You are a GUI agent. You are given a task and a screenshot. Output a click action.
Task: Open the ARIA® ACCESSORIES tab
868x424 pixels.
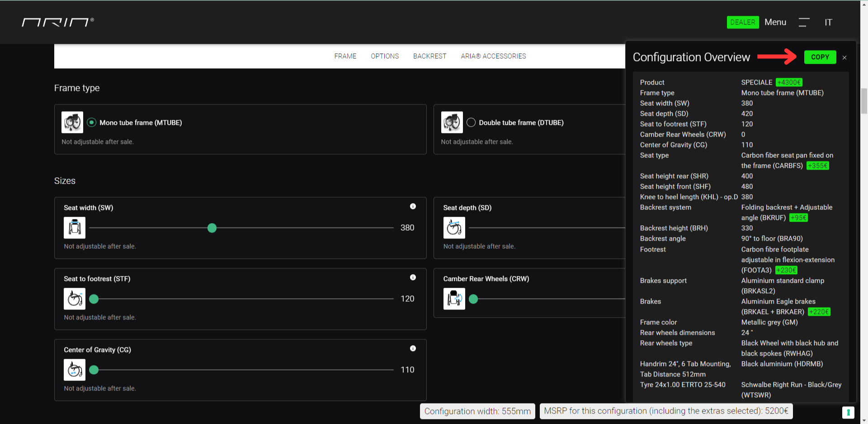tap(493, 56)
